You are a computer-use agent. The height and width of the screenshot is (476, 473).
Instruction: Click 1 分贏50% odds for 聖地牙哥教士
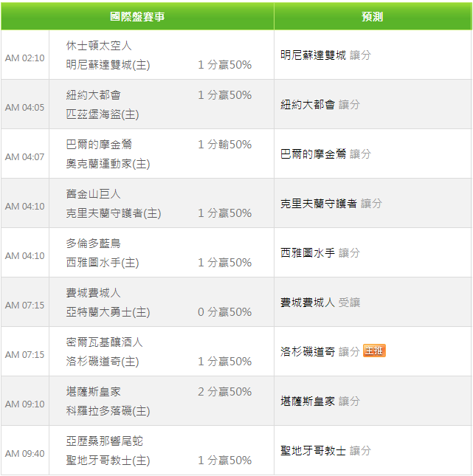tap(224, 461)
